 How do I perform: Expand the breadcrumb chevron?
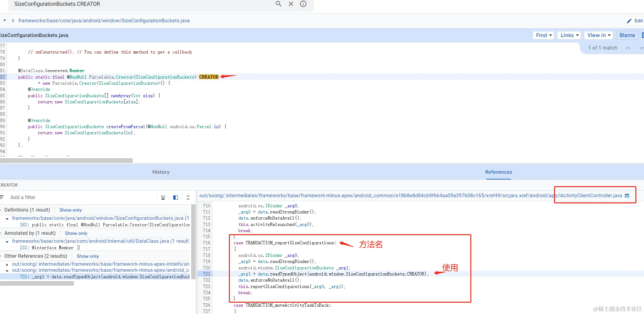[x=13, y=20]
